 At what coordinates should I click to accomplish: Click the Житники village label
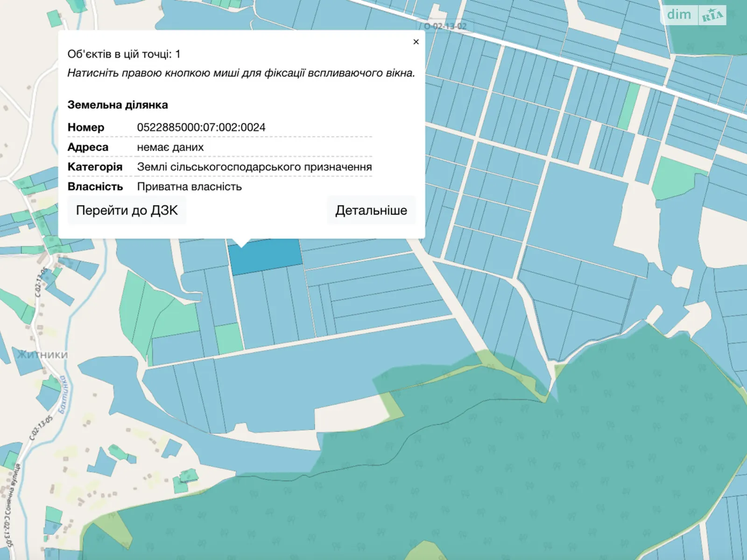click(x=42, y=355)
